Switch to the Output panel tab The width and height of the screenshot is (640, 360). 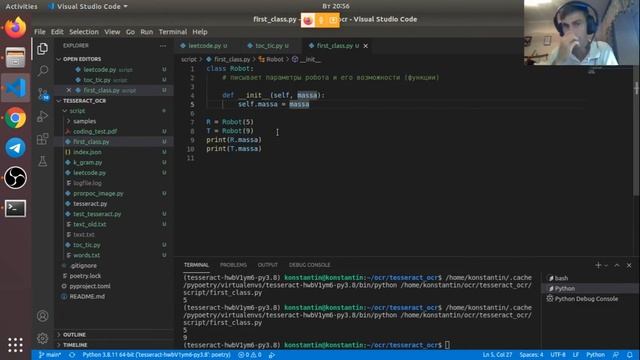pos(267,265)
